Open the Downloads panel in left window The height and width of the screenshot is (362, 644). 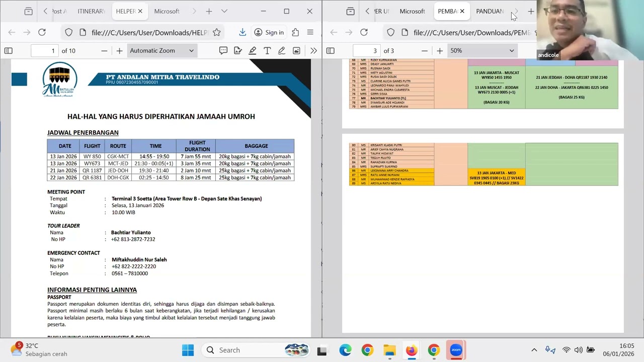[x=243, y=32]
